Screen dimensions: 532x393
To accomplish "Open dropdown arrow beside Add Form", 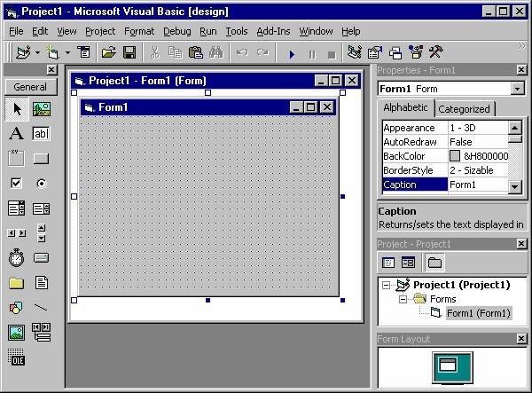I will point(67,53).
